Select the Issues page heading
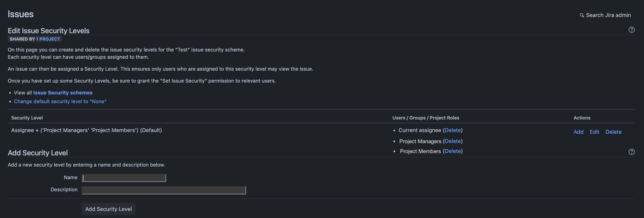Viewport: 644px width, 218px height. pos(21,14)
